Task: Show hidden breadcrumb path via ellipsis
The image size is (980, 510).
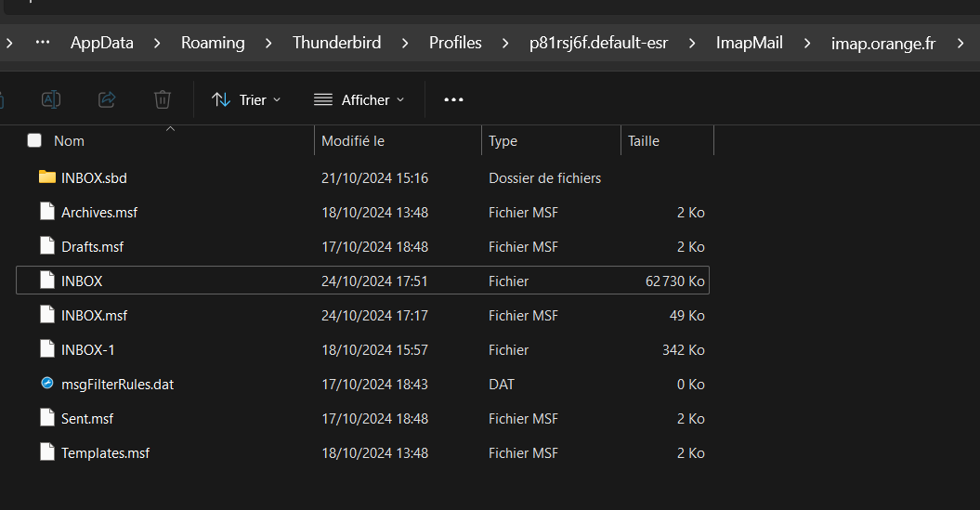Action: 42,43
